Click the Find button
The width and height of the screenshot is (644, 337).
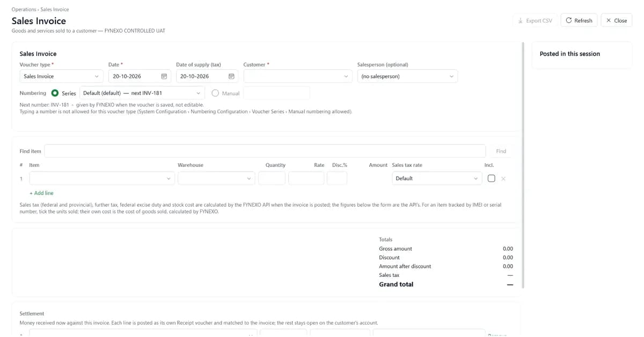[x=501, y=151]
